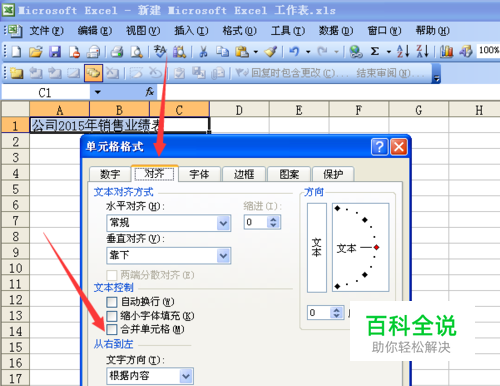Click the orientation degrees spinner arrows
The image size is (500, 386).
[x=337, y=313]
